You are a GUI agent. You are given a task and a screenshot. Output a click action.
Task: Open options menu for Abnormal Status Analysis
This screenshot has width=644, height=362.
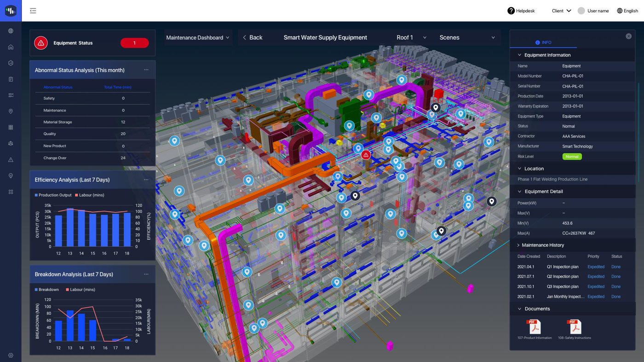146,70
